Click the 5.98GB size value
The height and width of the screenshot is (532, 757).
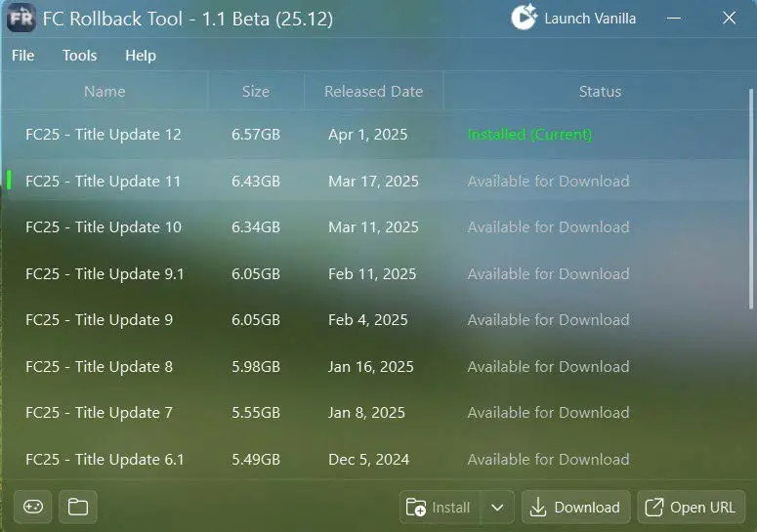256,367
